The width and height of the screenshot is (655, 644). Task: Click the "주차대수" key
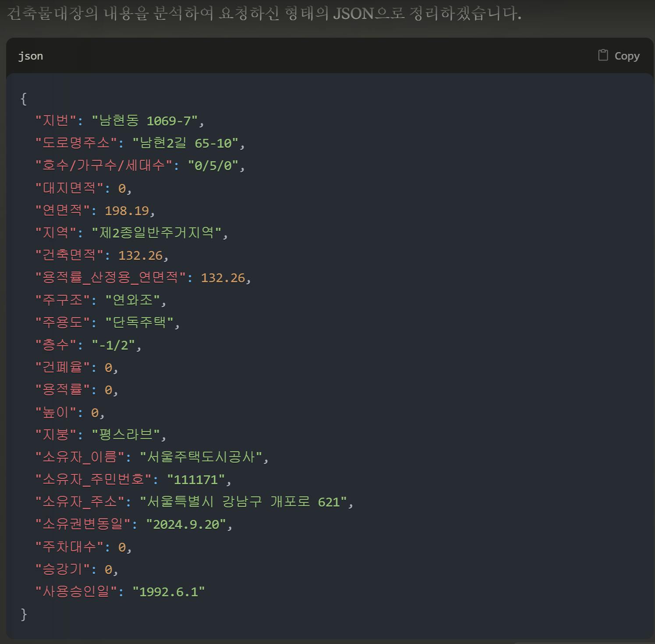(x=70, y=547)
